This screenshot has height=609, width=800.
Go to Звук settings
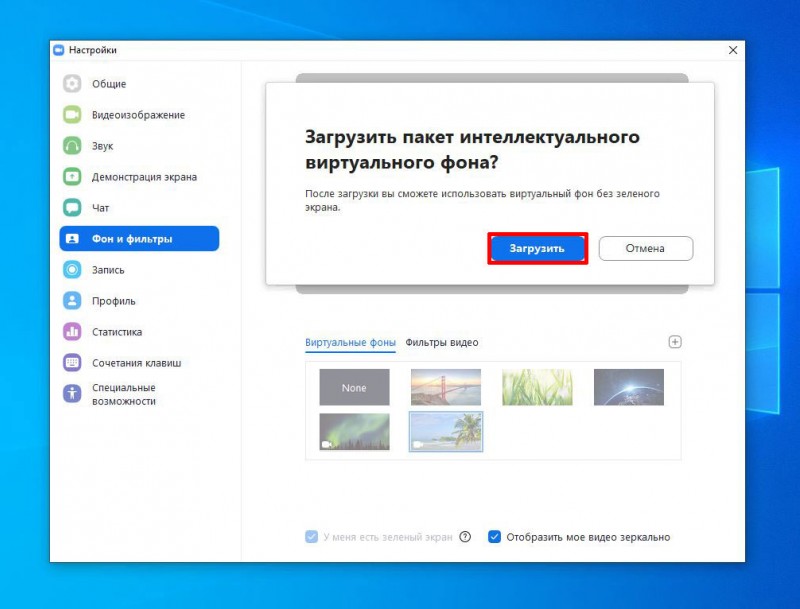[x=139, y=146]
